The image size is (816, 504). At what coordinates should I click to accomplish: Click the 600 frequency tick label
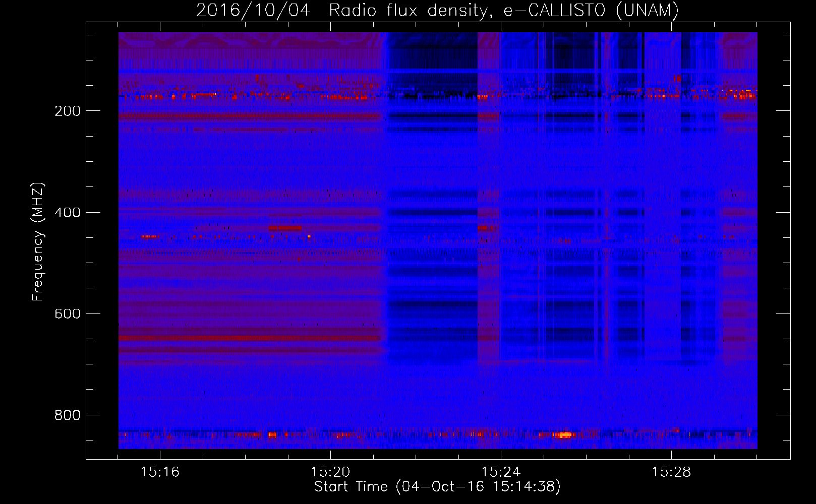coord(68,313)
